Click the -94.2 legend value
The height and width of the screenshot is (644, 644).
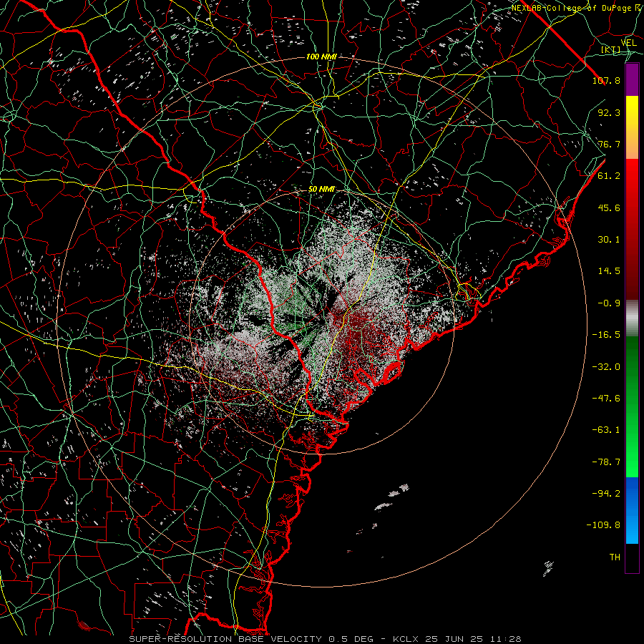[x=606, y=494]
